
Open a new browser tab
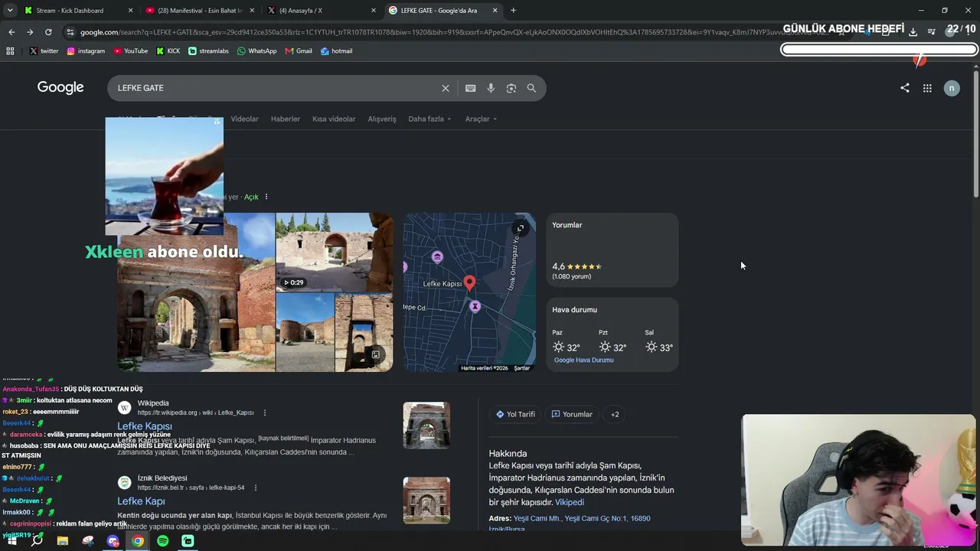click(513, 11)
